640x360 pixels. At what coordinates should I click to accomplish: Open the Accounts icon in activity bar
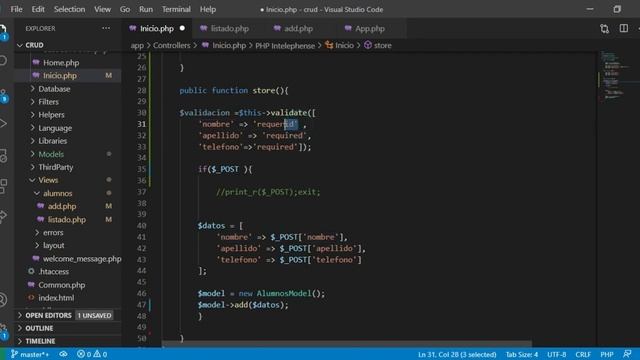click(x=3, y=300)
